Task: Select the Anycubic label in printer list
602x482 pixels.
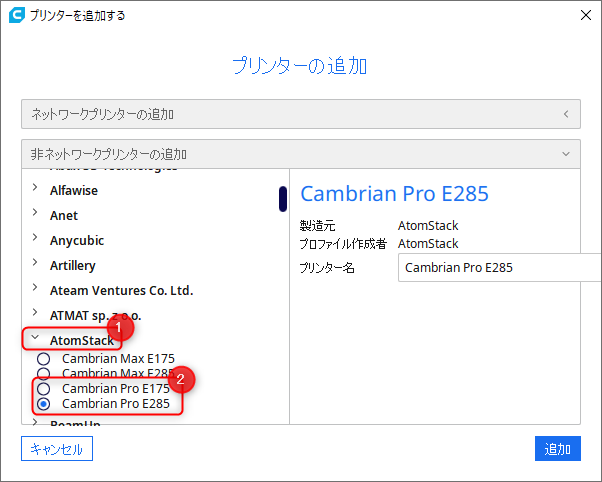Action: (77, 240)
